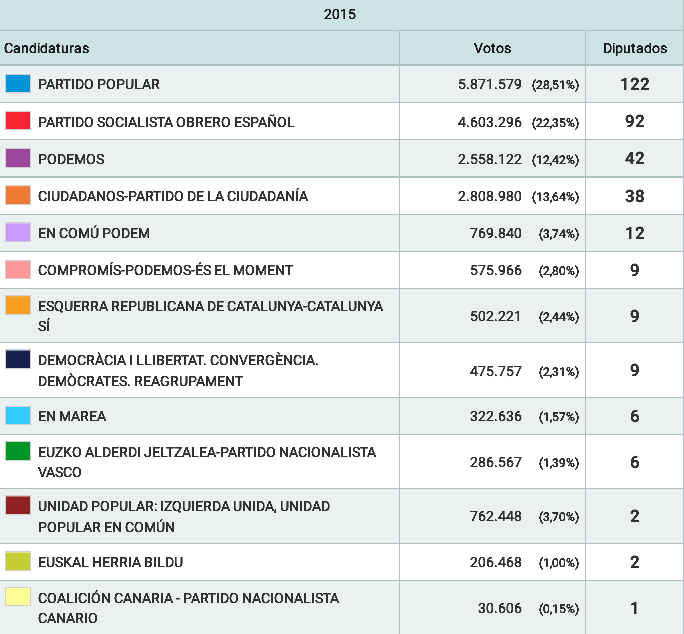Click the vote count 322.636
Image resolution: width=684 pixels, height=634 pixels.
(x=496, y=416)
